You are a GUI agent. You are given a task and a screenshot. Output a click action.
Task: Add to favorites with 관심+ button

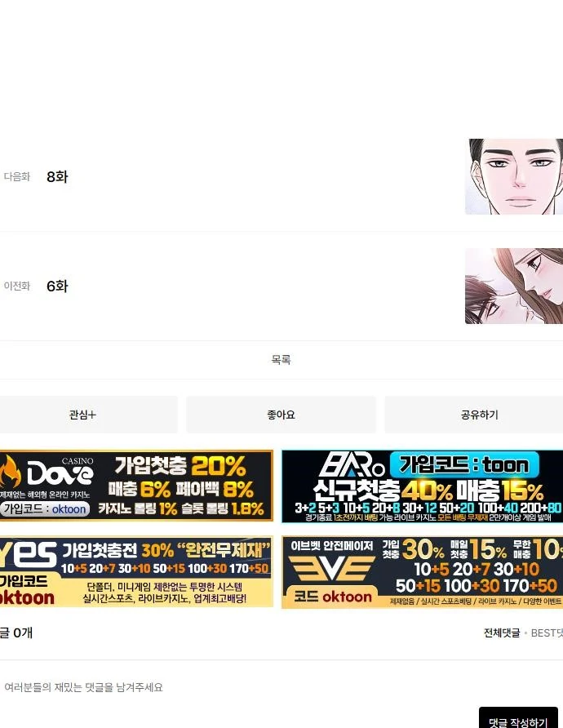click(x=83, y=415)
